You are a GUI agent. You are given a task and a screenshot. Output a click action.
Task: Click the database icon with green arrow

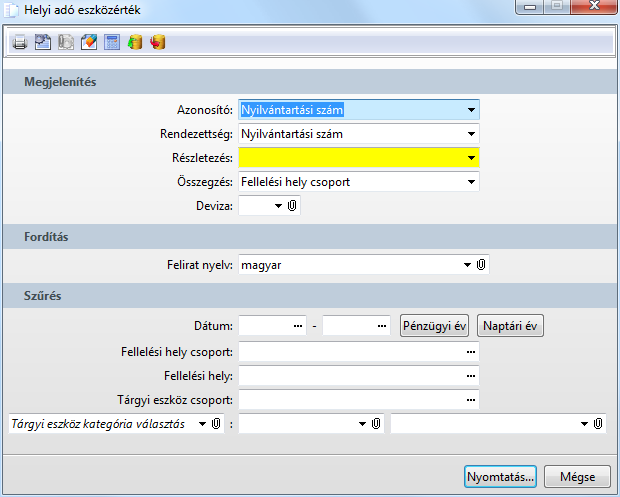(135, 42)
